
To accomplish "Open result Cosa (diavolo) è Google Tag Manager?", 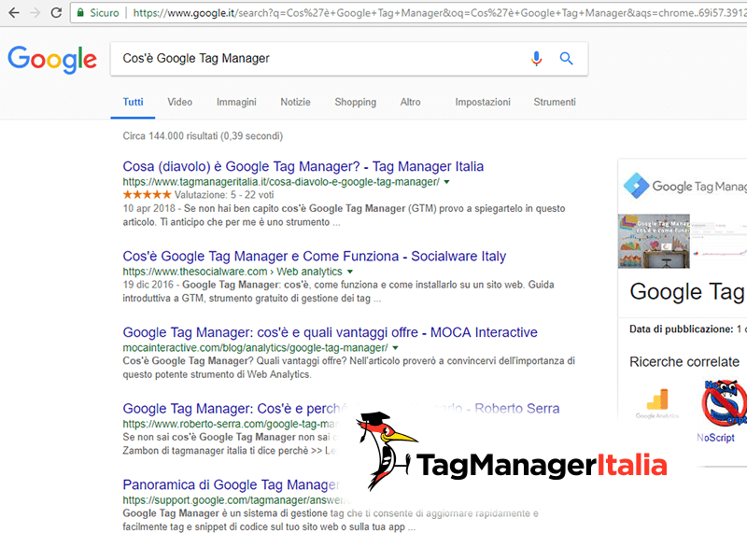I will tap(303, 167).
